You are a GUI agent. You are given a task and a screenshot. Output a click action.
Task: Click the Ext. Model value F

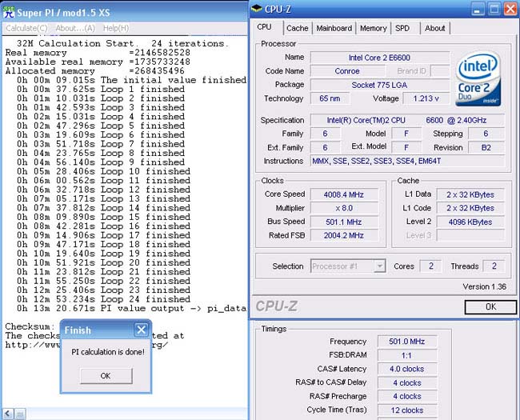tap(406, 147)
